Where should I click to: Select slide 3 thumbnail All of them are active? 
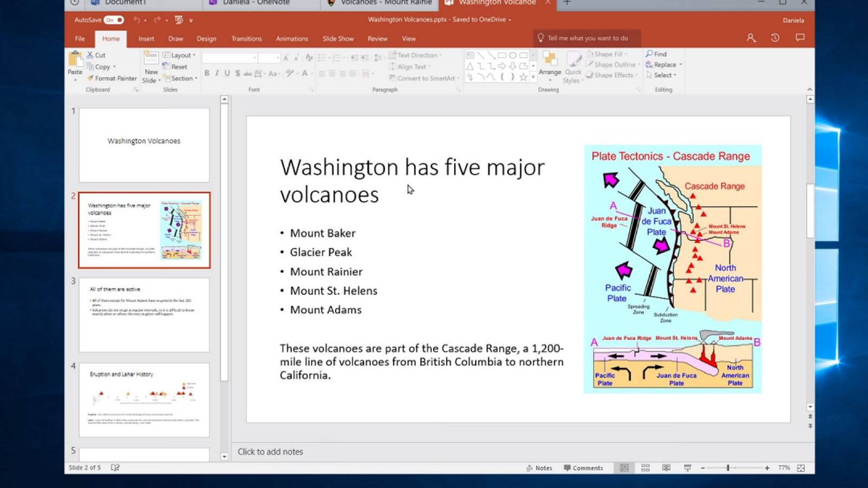tap(144, 315)
